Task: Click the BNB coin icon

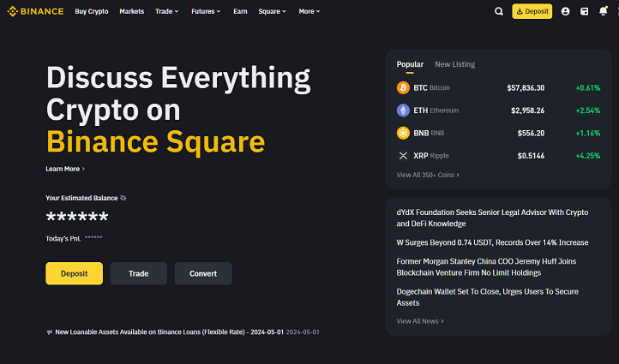Action: pos(403,133)
